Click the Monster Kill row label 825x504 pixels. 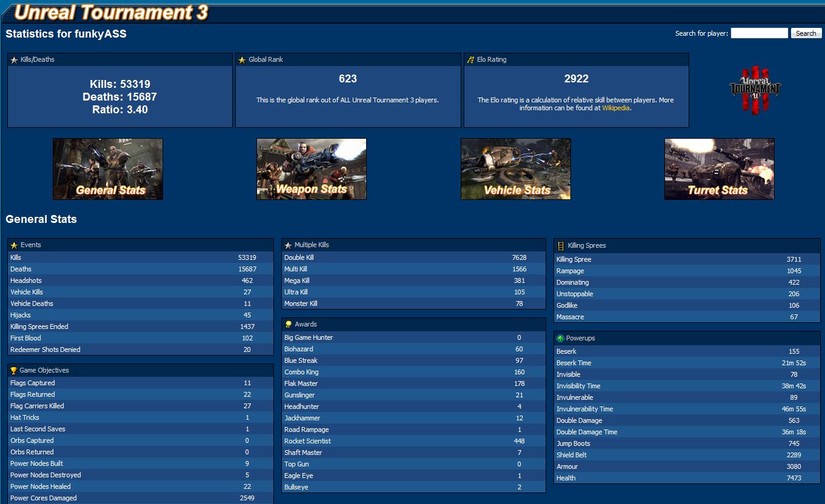tap(301, 303)
